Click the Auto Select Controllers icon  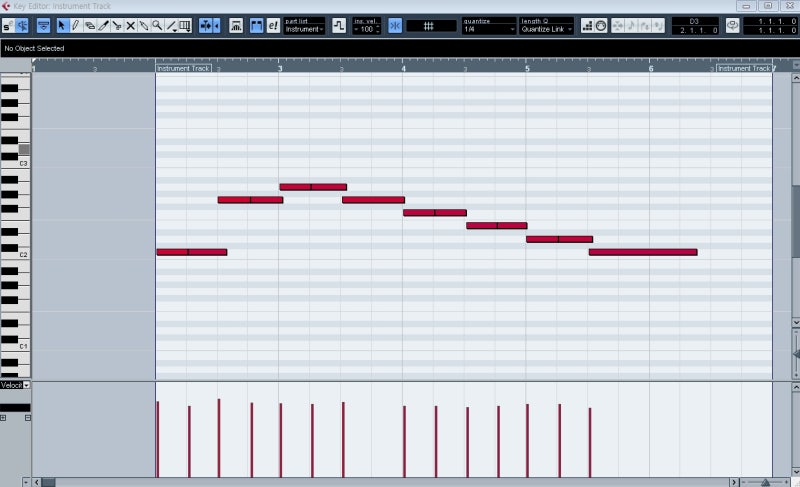[x=236, y=25]
